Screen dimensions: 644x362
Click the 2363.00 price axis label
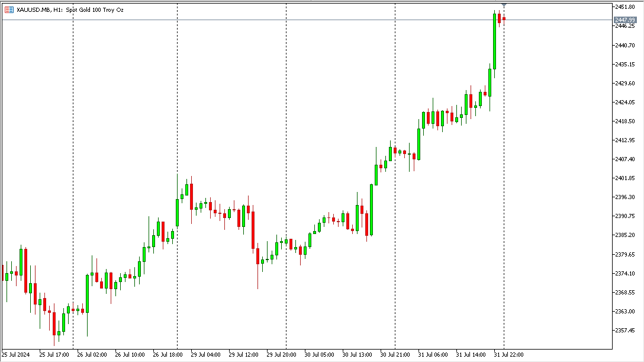coord(624,311)
